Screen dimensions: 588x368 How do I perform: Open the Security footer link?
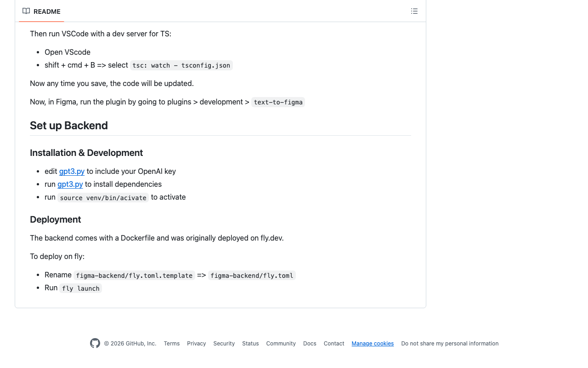click(x=224, y=344)
